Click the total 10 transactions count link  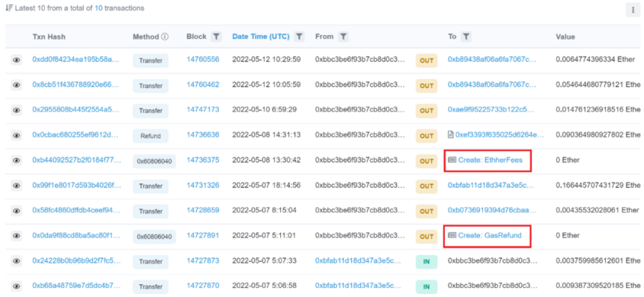pos(98,8)
